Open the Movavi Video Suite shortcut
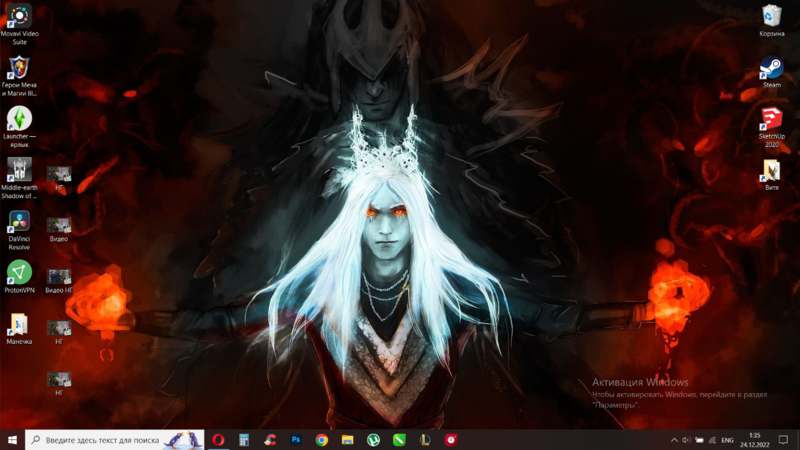The image size is (800, 450). click(19, 24)
